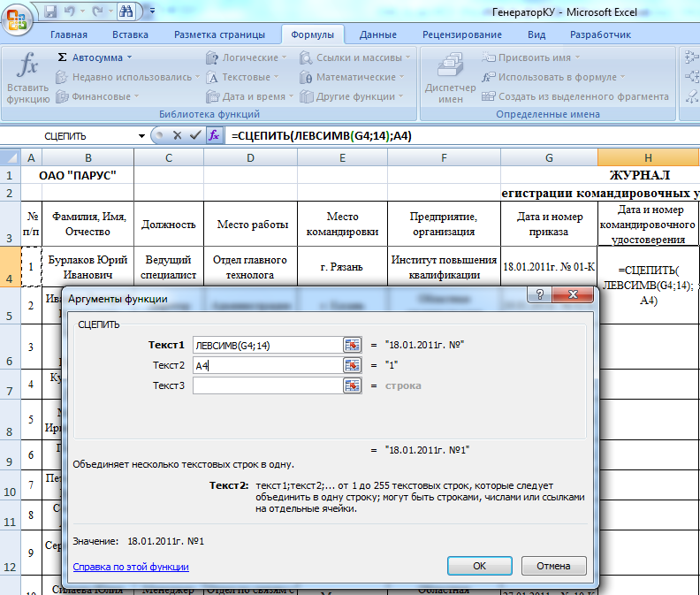Confirm formula entry with checkmark icon

click(x=195, y=135)
